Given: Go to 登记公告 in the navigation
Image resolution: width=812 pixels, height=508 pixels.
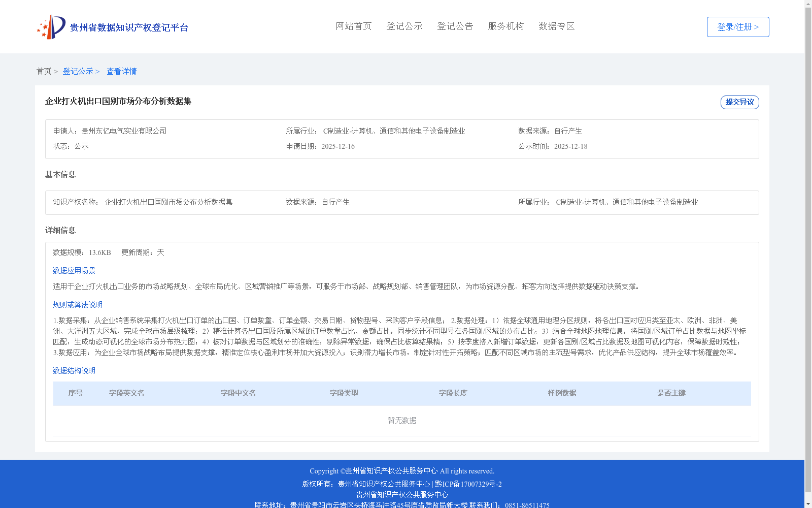Looking at the screenshot, I should coord(455,26).
